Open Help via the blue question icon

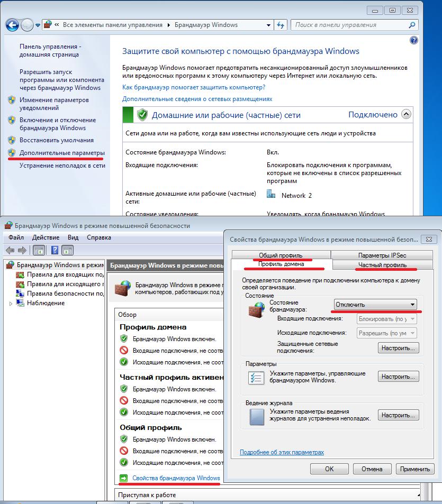coord(414,41)
